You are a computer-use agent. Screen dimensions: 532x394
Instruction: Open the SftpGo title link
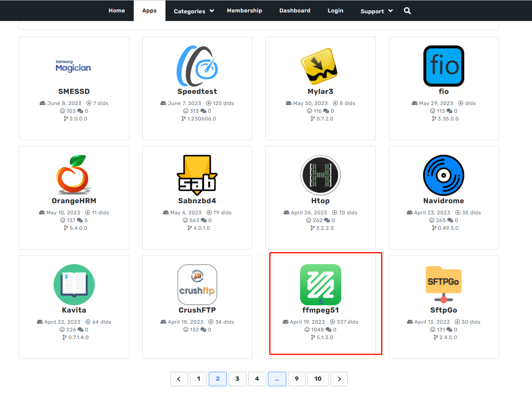[444, 310]
